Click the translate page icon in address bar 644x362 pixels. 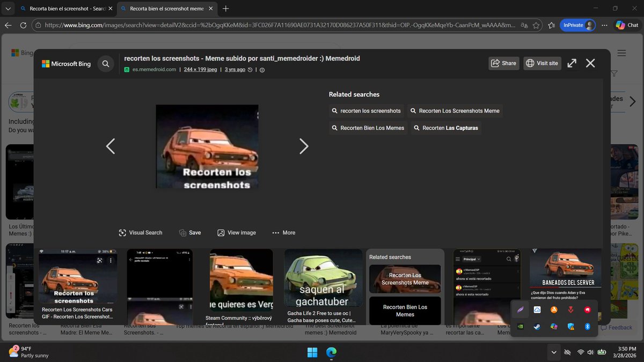[524, 25]
